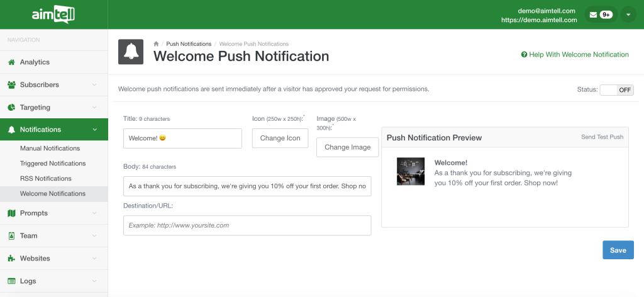The width and height of the screenshot is (644, 297).
Task: Click the blue Save button
Action: [618, 250]
